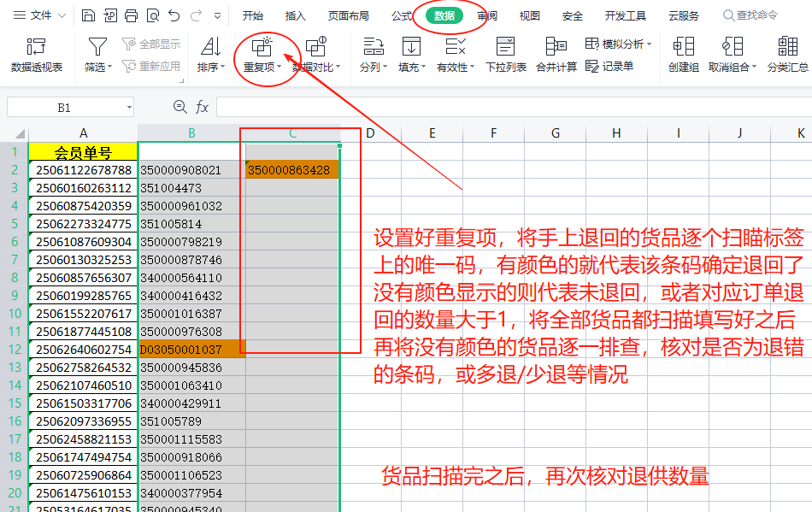Expand the 模拟分析 what-if analysis dropdown
812x512 pixels.
[x=650, y=44]
